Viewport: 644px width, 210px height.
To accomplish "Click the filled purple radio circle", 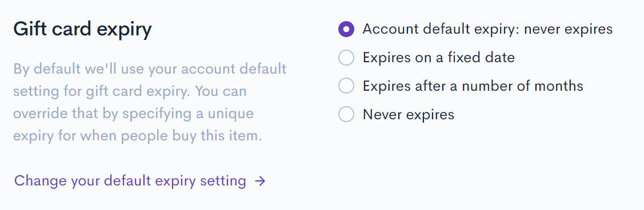I will 346,29.
